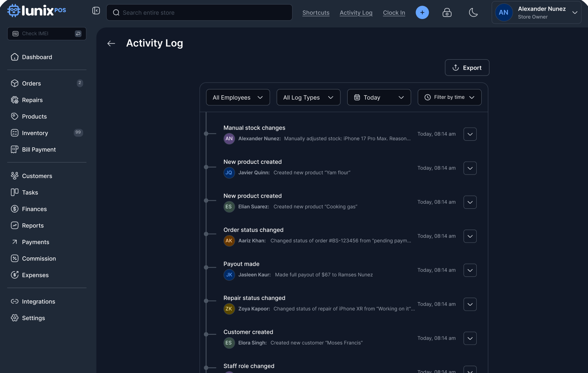Click the Clock In link
588x373 pixels.
pos(394,13)
